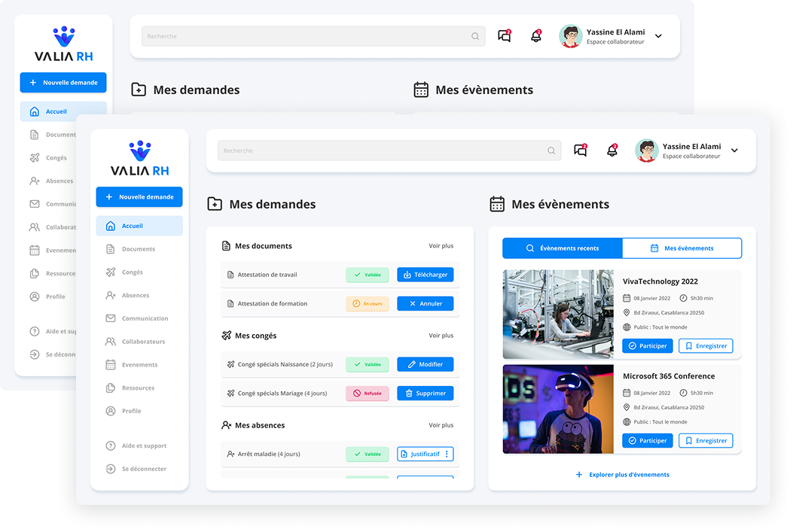Click Annuler for Attestation de formation

click(x=425, y=304)
